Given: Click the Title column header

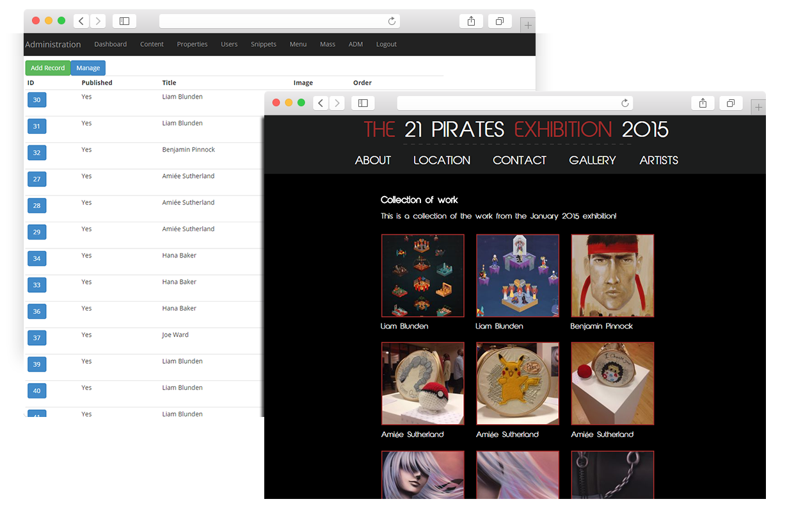Looking at the screenshot, I should point(169,83).
